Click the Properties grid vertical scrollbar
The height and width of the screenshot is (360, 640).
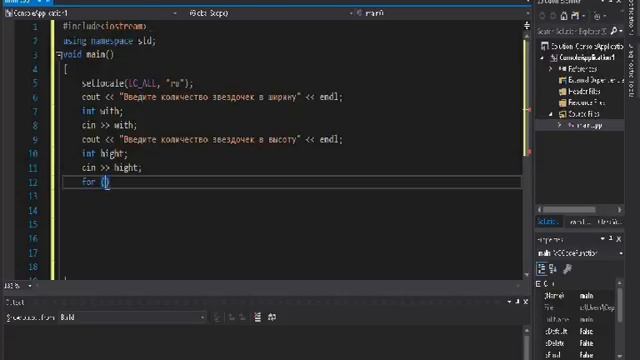(x=620, y=318)
